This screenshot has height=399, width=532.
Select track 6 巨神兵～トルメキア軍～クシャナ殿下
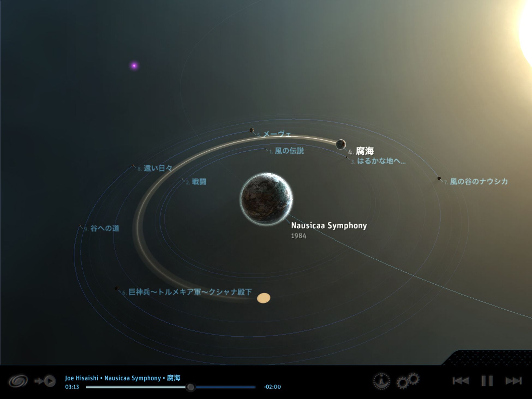[x=187, y=292]
